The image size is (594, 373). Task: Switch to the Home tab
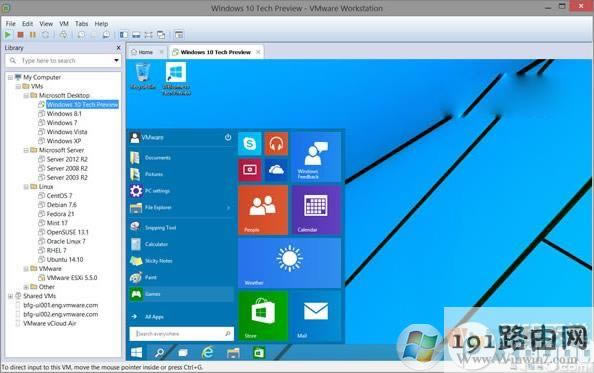click(146, 52)
